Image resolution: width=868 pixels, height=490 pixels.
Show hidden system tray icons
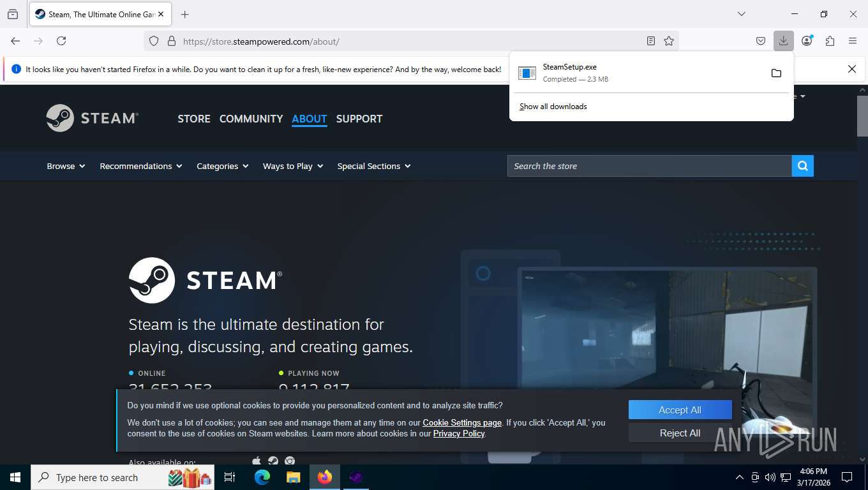740,477
